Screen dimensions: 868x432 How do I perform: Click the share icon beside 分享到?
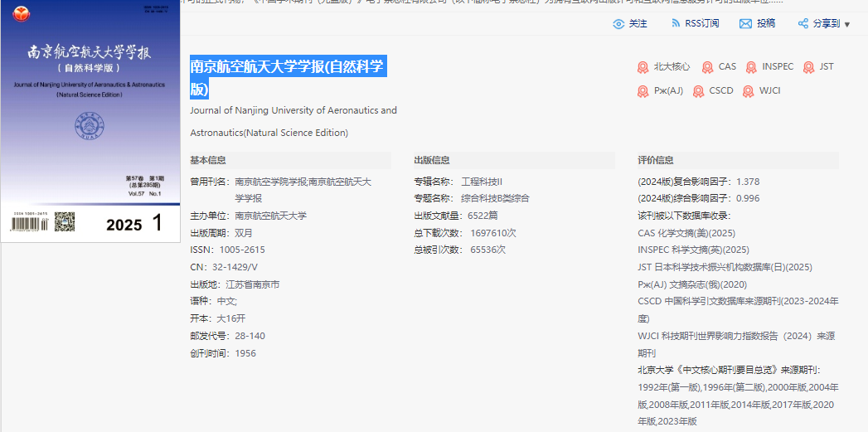coord(803,24)
